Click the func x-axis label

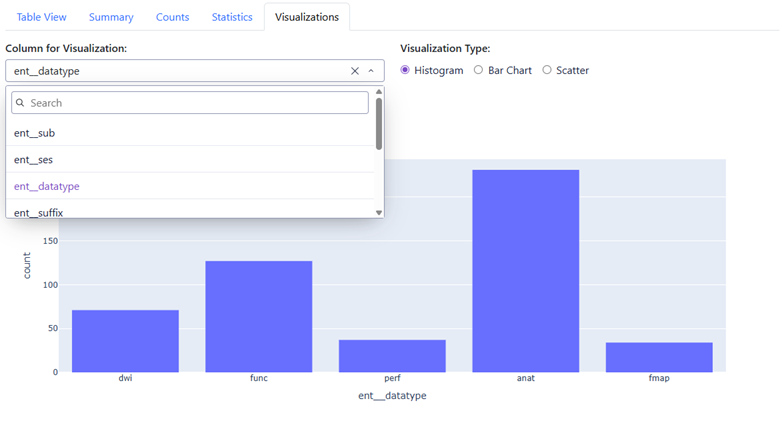pos(259,378)
